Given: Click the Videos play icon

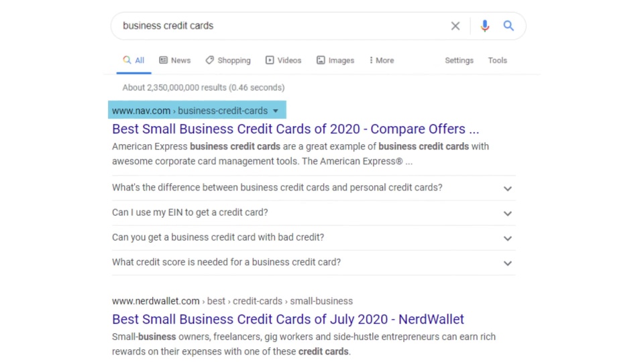Looking at the screenshot, I should point(270,60).
